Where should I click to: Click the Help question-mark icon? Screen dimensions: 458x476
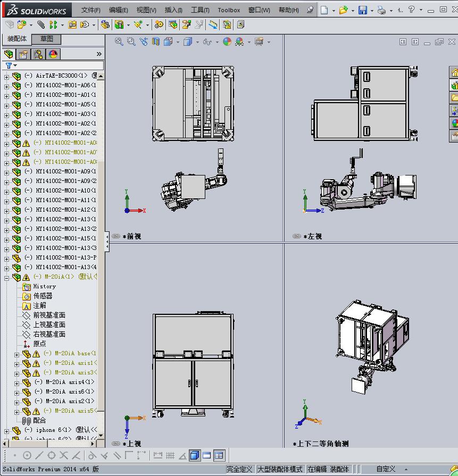click(x=412, y=10)
